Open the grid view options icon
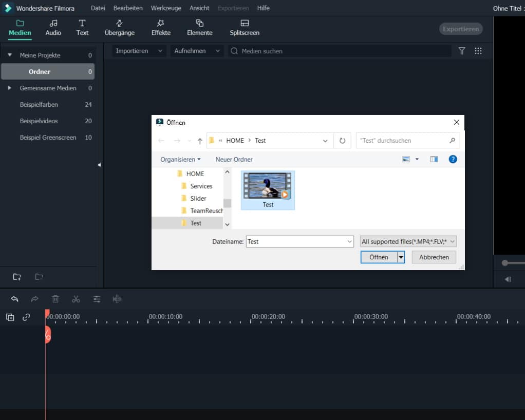Viewport: 525px width, 420px height. (x=478, y=51)
